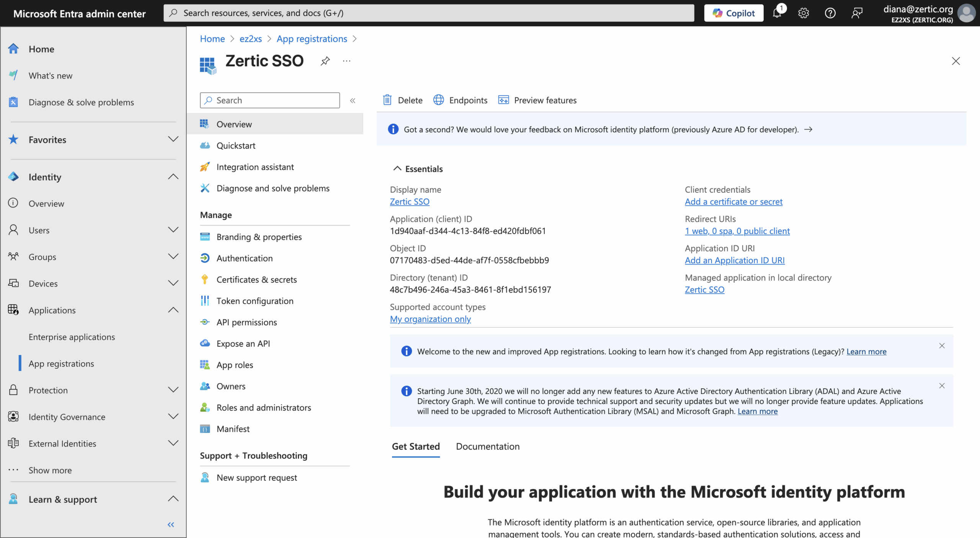Viewport: 980px width, 538px height.
Task: Open the portal settings gear icon
Action: pos(804,13)
